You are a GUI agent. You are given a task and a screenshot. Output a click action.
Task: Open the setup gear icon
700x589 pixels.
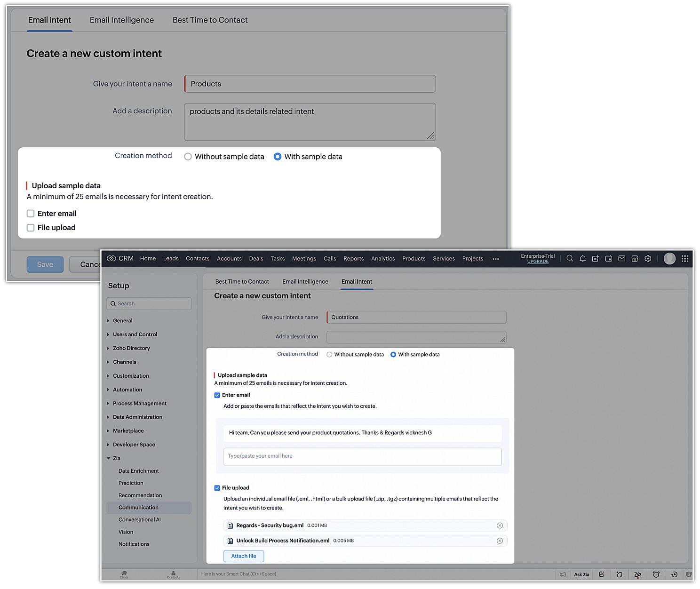(x=648, y=258)
